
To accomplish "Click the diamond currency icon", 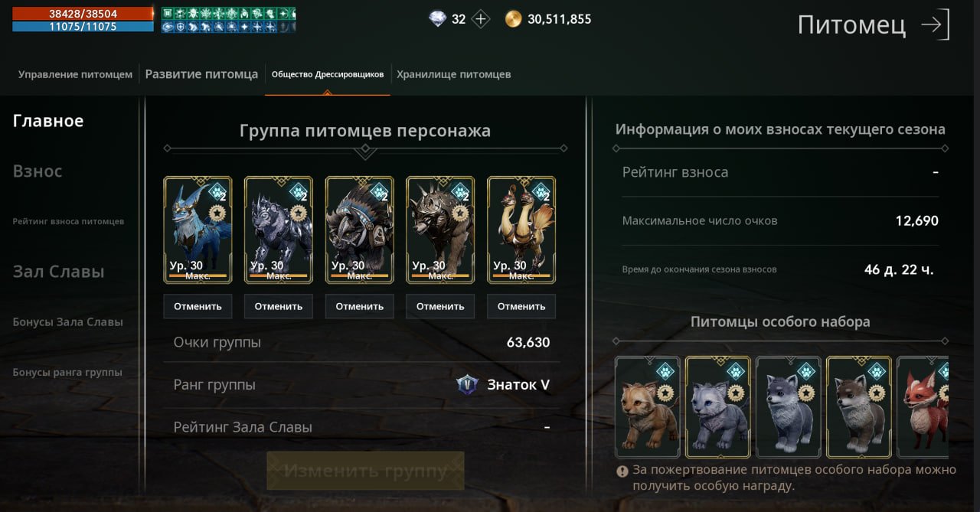I will click(437, 19).
